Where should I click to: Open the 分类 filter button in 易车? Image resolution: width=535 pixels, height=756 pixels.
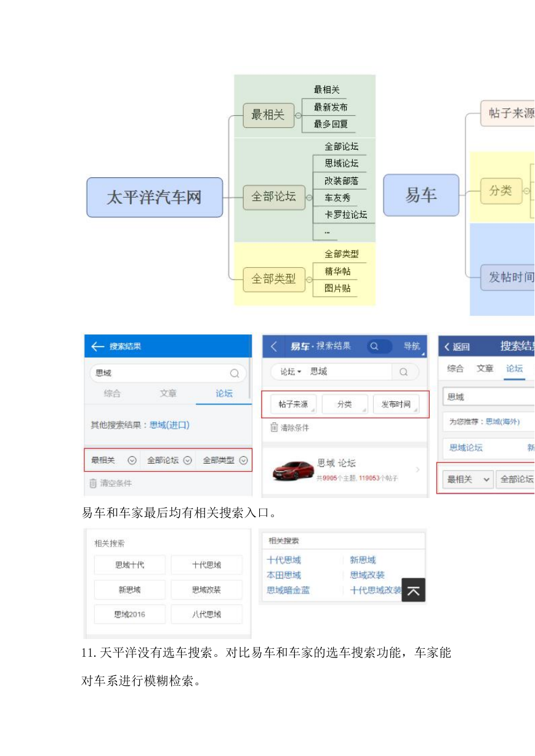click(345, 404)
